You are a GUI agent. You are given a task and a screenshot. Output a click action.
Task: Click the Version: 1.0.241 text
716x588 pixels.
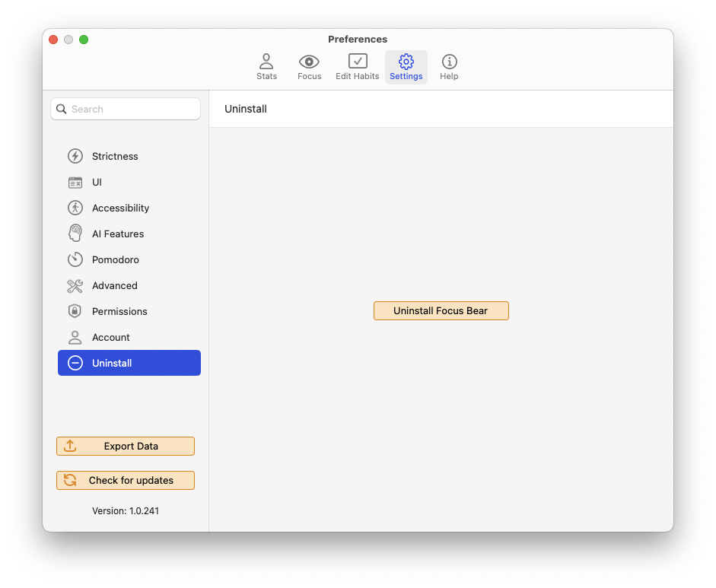point(126,511)
